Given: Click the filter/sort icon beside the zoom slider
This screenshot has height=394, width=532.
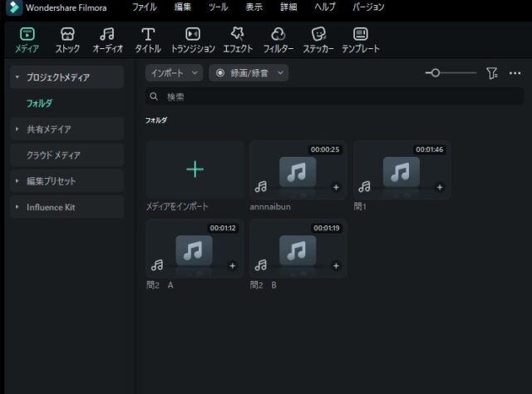Looking at the screenshot, I should pyautogui.click(x=492, y=73).
